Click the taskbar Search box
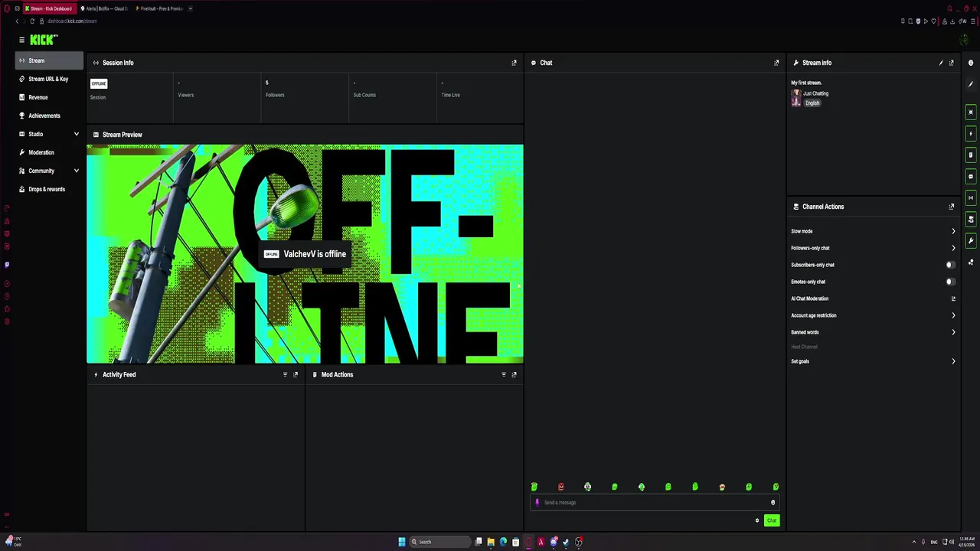Viewport: 980px width, 551px height. pos(439,542)
